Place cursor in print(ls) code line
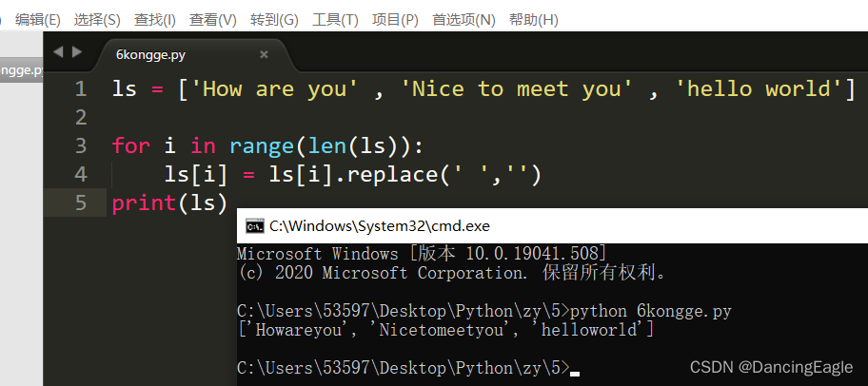Screen dimensions: 868x386 [x=169, y=203]
